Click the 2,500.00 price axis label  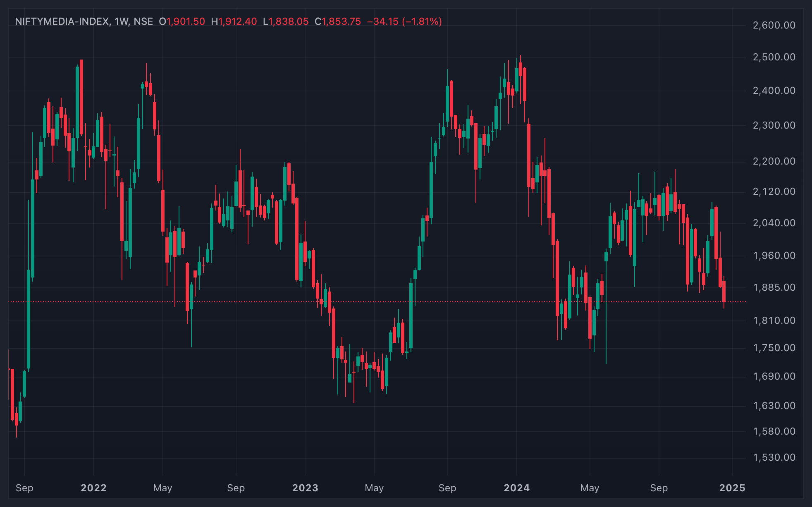(774, 57)
